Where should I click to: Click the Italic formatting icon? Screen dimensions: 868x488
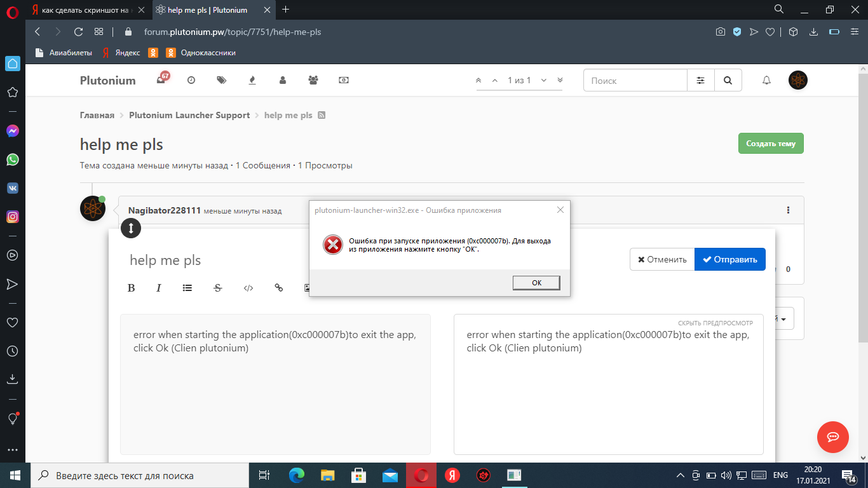pos(159,288)
